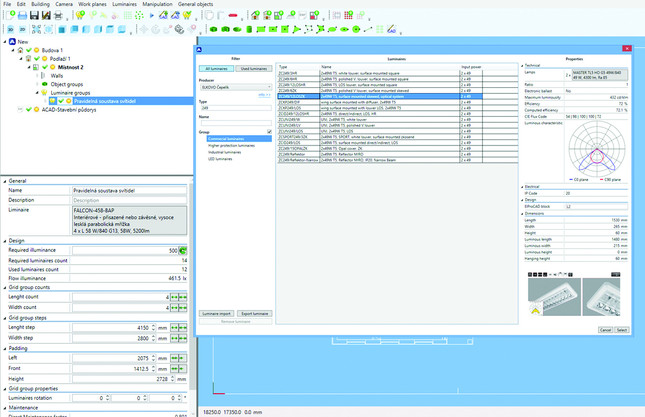This screenshot has height=417, width=645.
Task: Click the Export luminaire button
Action: [x=255, y=313]
